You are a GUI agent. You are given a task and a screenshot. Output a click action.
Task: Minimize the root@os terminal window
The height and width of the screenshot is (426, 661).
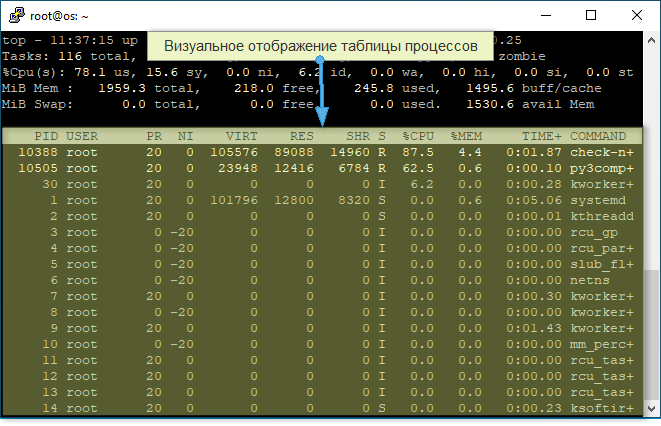[546, 16]
